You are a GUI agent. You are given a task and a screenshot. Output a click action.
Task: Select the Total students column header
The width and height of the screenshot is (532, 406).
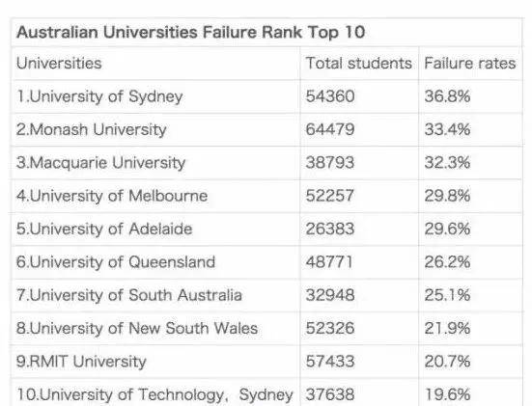point(358,64)
